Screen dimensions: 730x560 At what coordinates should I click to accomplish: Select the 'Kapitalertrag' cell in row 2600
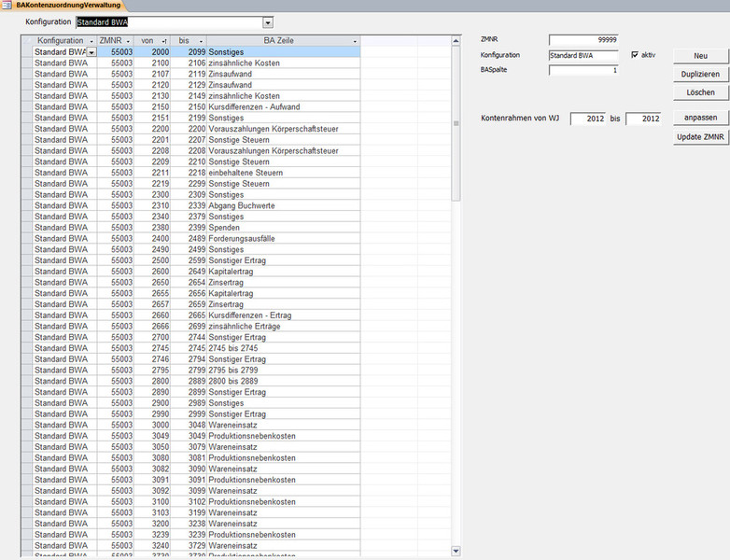click(x=284, y=272)
